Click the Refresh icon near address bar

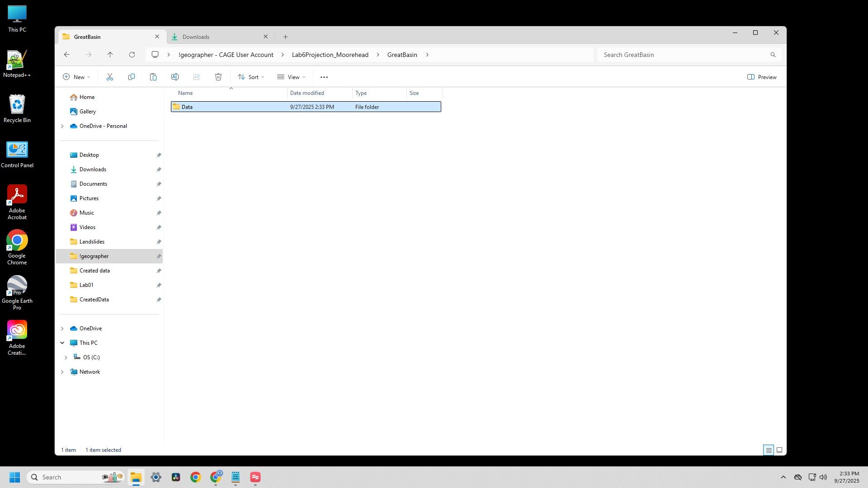click(132, 55)
